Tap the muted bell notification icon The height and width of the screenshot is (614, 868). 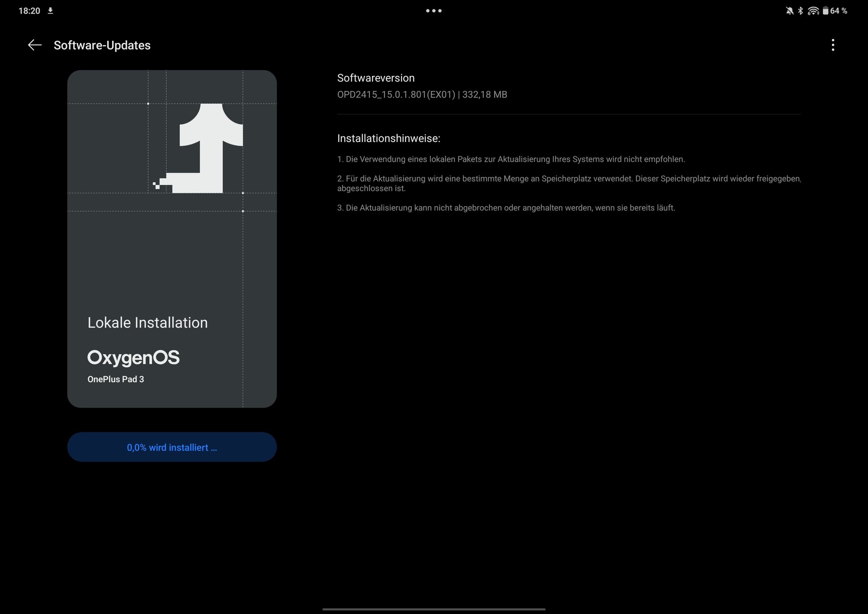[x=789, y=11]
